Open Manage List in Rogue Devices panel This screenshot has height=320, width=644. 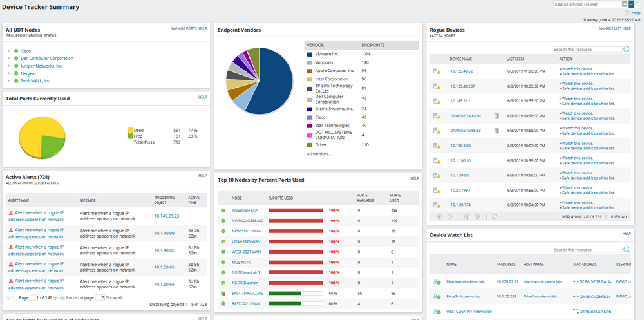609,28
